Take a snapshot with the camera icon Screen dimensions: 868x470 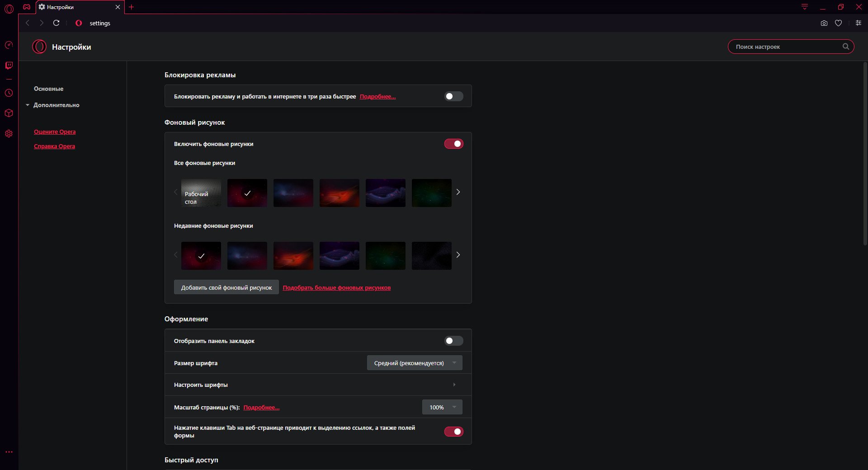click(824, 23)
